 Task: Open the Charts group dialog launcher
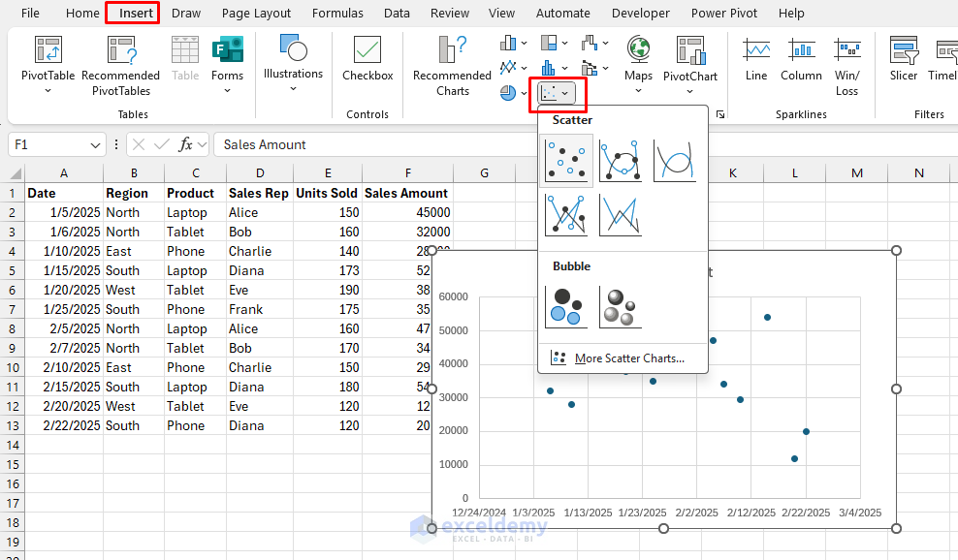click(x=720, y=114)
